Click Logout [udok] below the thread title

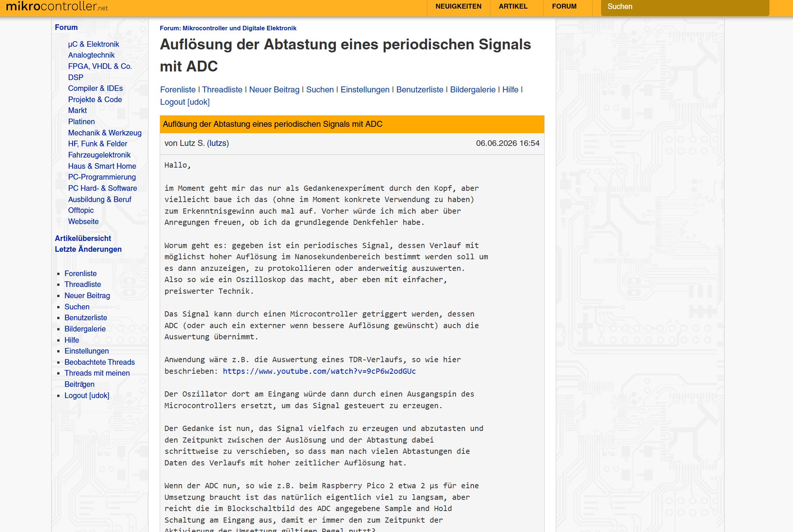tap(185, 102)
